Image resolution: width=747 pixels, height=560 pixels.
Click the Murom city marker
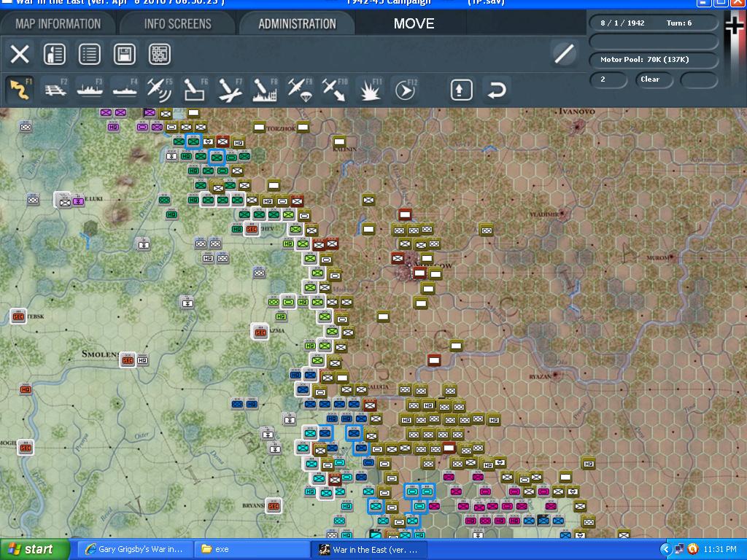click(671, 257)
